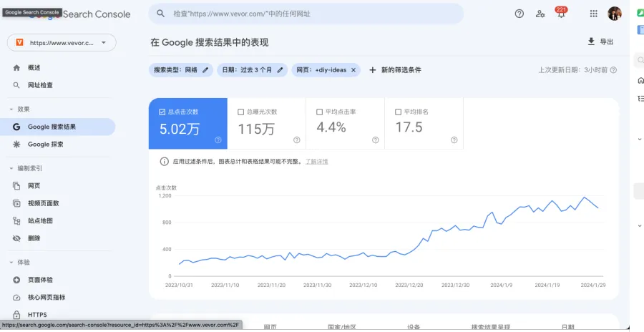644x332 pixels.
Task: Click the info icon beside filter warning
Action: (165, 162)
